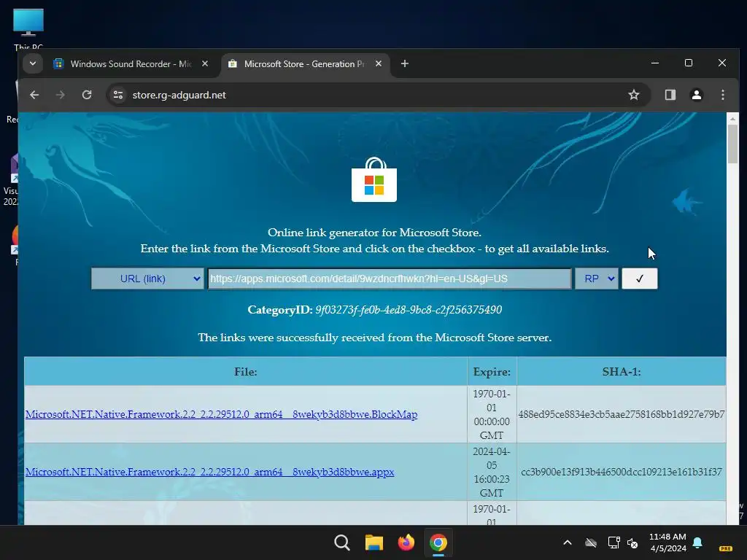
Task: View site information icon in address bar
Action: [x=118, y=95]
